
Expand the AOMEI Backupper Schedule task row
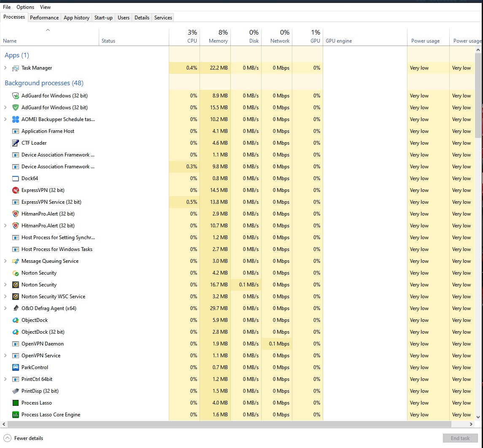point(5,119)
